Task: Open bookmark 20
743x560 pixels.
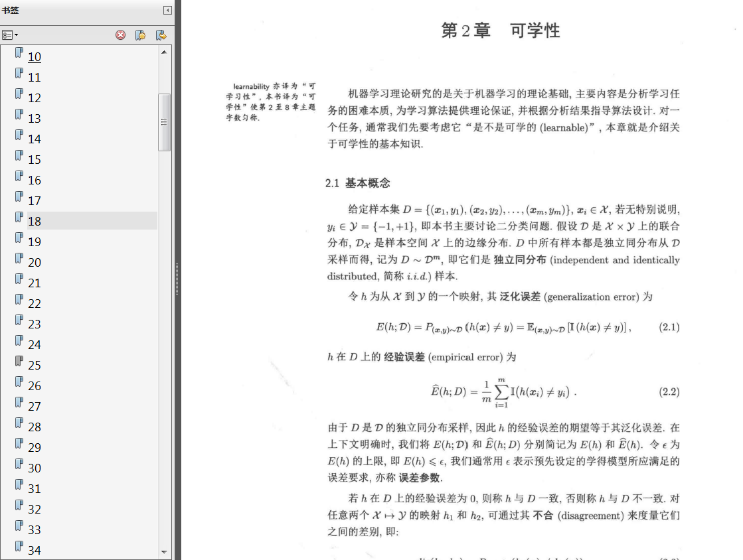Action: click(x=34, y=262)
